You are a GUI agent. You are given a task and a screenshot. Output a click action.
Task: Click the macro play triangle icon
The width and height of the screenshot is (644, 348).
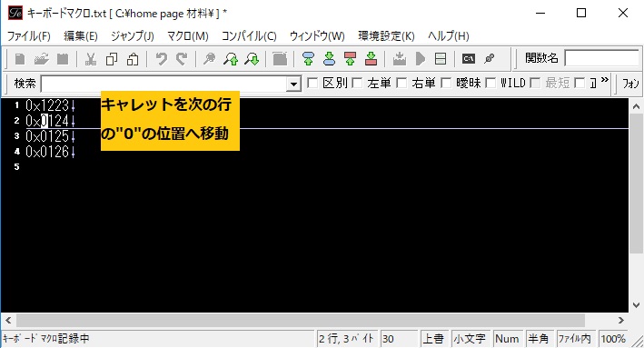(421, 59)
